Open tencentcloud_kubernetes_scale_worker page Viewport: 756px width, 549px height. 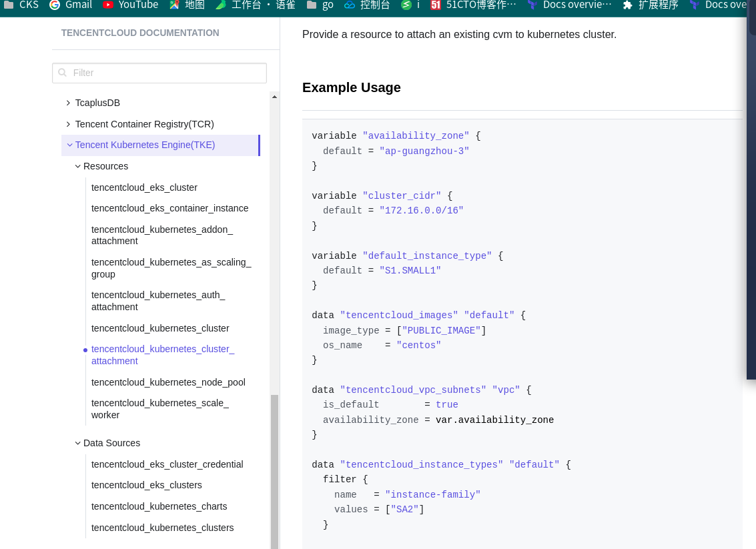(160, 409)
